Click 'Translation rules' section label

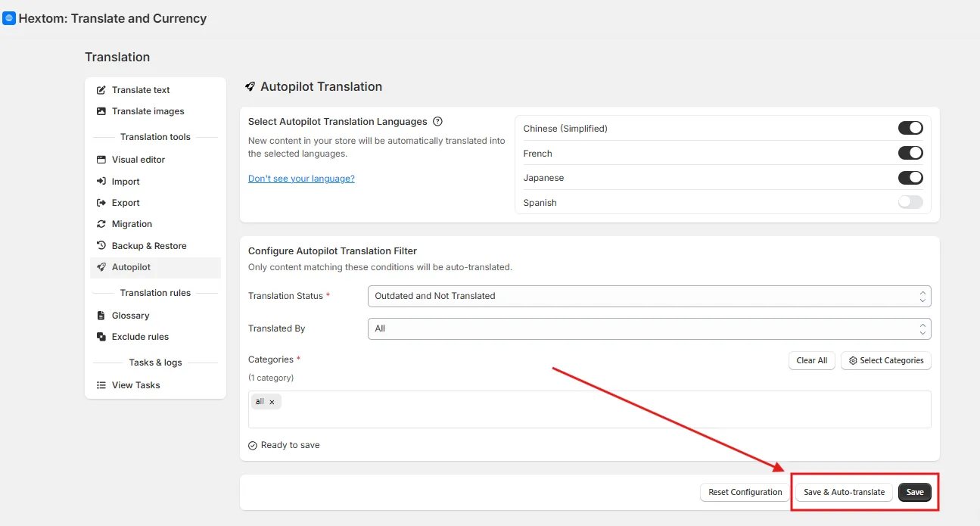(x=155, y=293)
